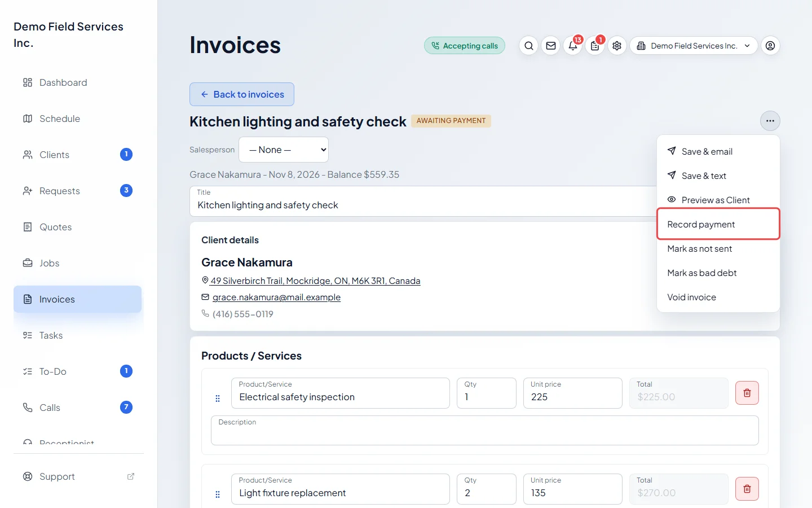
Task: Grab drag handle for Light fixture replacement row
Action: pos(218,494)
